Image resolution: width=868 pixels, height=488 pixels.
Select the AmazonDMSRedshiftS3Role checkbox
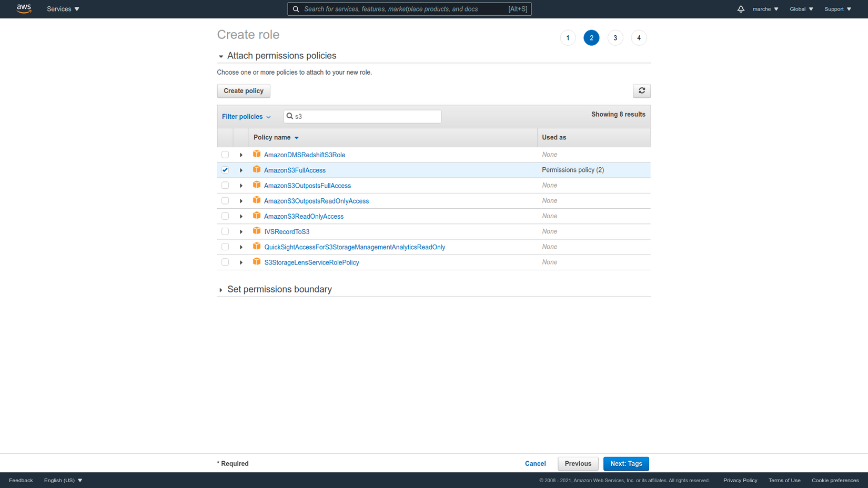click(x=225, y=155)
